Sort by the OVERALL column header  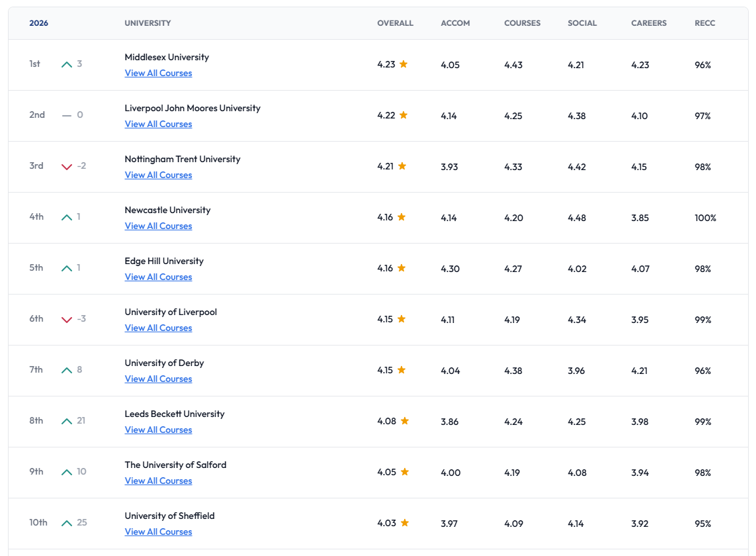[x=395, y=23]
